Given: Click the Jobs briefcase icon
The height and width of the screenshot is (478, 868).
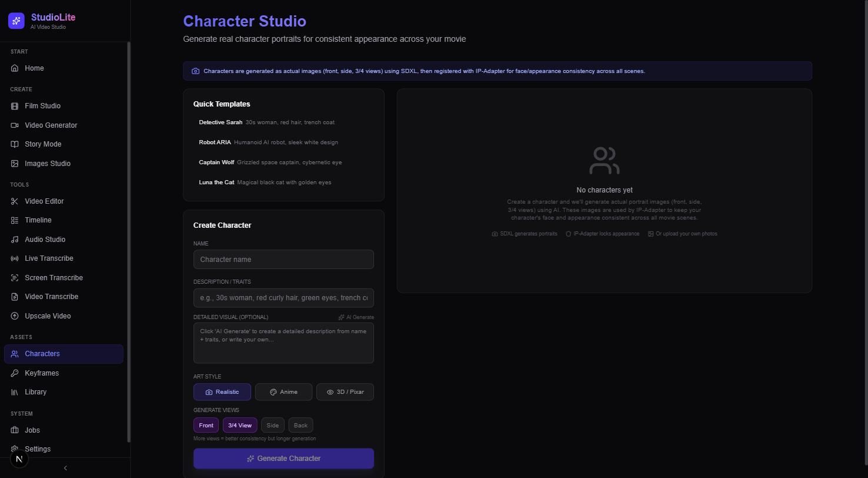Looking at the screenshot, I should (x=15, y=430).
